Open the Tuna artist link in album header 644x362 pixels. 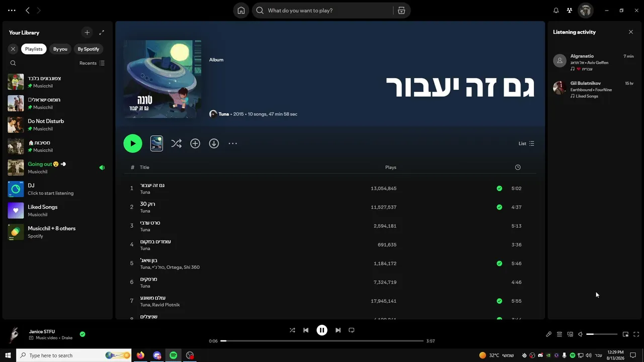(x=224, y=114)
